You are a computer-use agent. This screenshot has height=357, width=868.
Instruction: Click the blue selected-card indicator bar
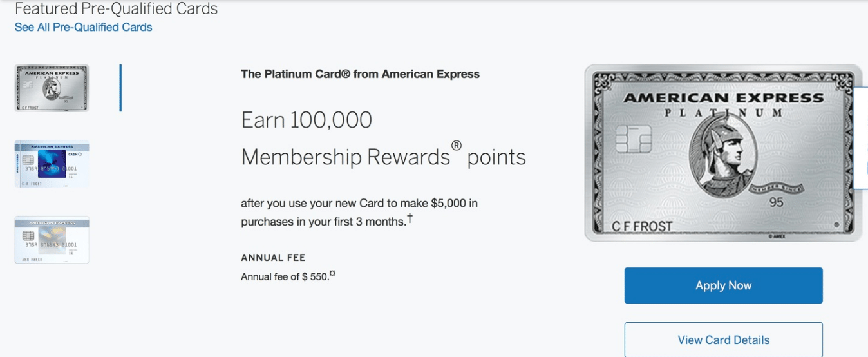(x=120, y=88)
